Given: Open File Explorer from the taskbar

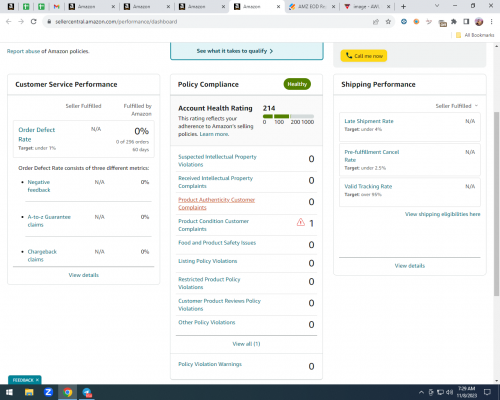Looking at the screenshot, I should pyautogui.click(x=29, y=392).
